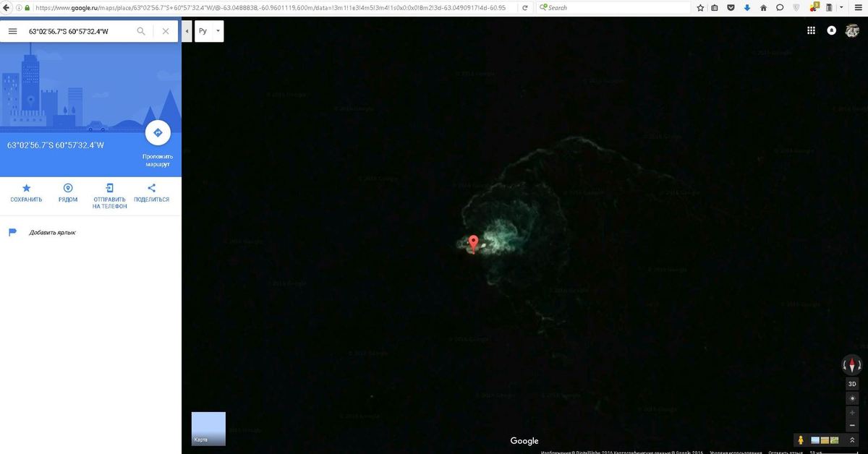Screen dimensions: 868x454
Task: Toggle 3D view on the map
Action: (x=852, y=384)
